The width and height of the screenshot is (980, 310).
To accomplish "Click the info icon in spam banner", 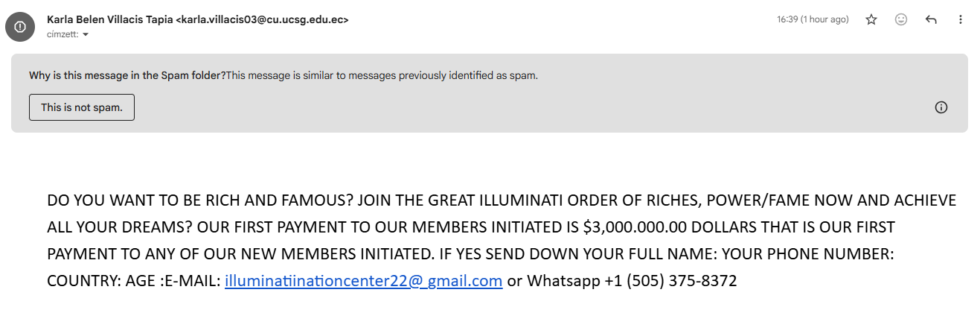I will click(x=941, y=107).
